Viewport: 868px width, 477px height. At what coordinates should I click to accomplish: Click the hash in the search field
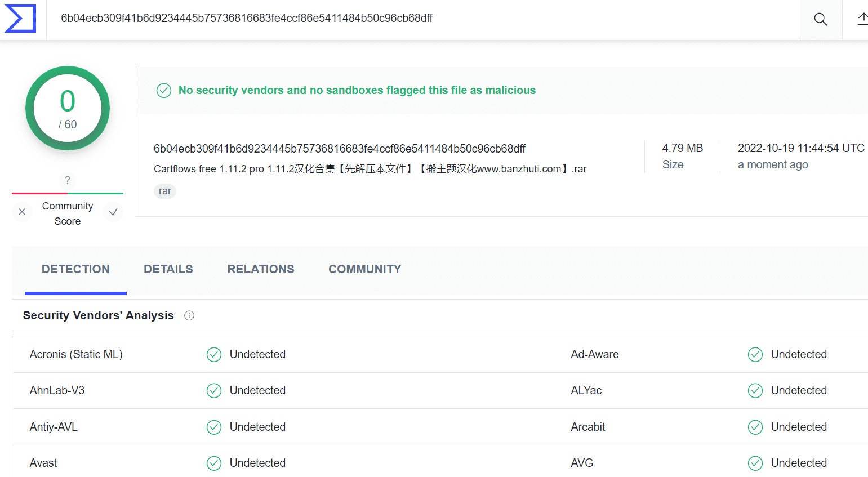pos(247,18)
